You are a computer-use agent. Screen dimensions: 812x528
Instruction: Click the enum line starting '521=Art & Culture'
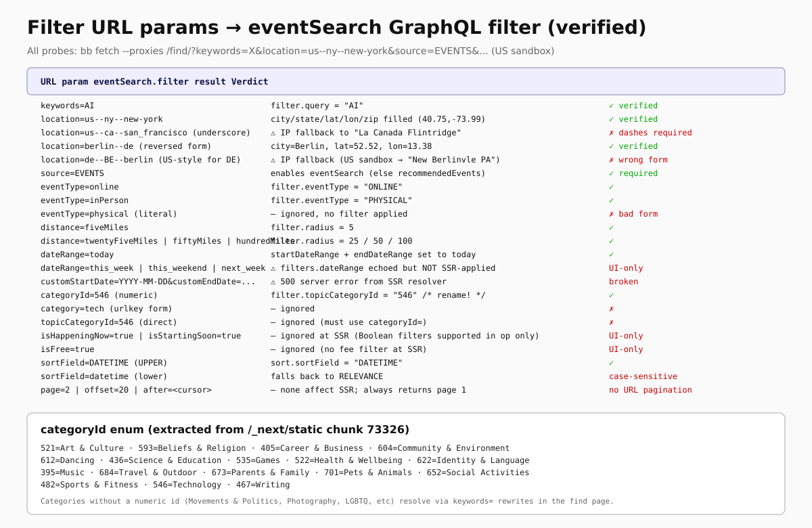(x=275, y=448)
